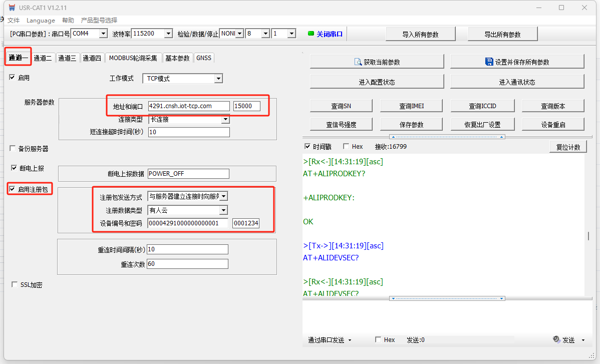Viewport: 600px width, 364px height.
Task: Switch to the MODBUS轮询采集 tab
Action: click(x=133, y=58)
